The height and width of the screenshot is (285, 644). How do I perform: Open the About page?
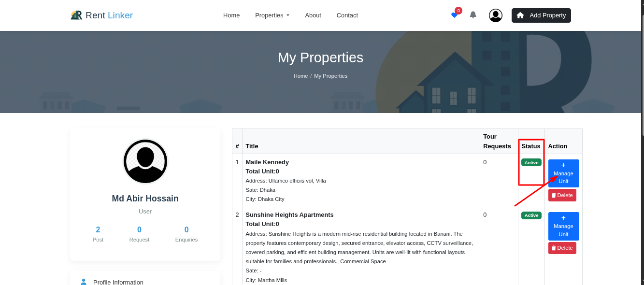pyautogui.click(x=313, y=15)
